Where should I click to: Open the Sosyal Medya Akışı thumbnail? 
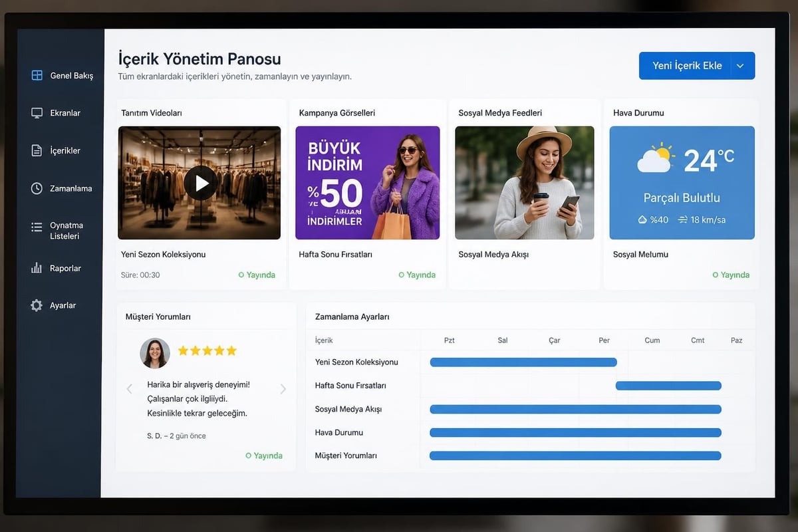(x=524, y=183)
